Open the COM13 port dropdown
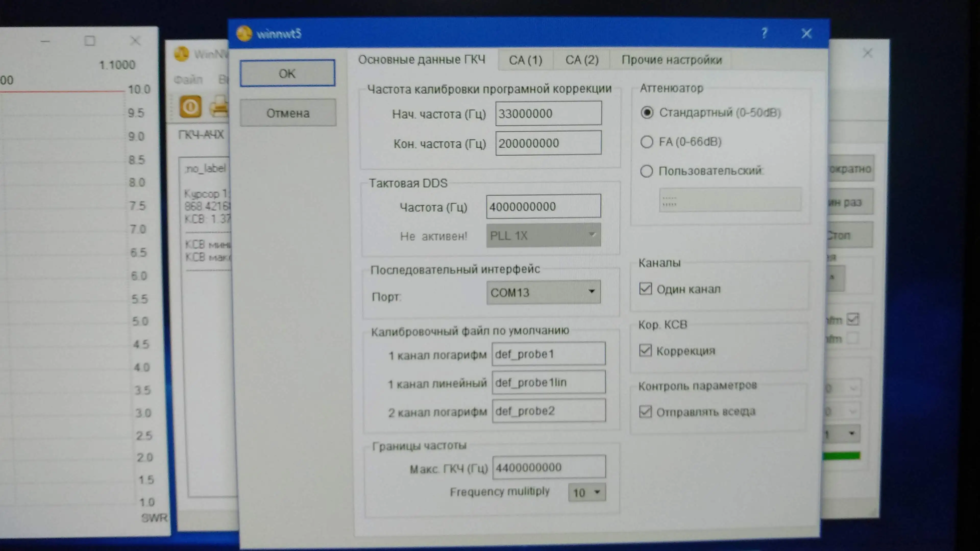 tap(543, 292)
